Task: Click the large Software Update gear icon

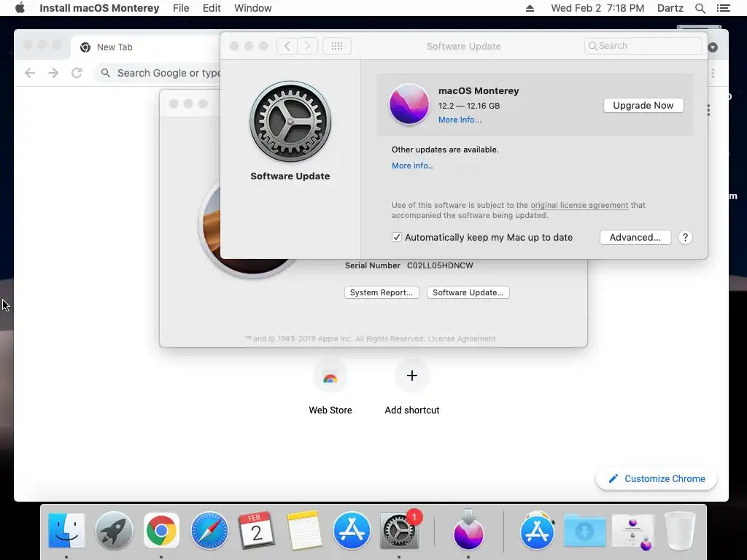Action: pyautogui.click(x=290, y=122)
